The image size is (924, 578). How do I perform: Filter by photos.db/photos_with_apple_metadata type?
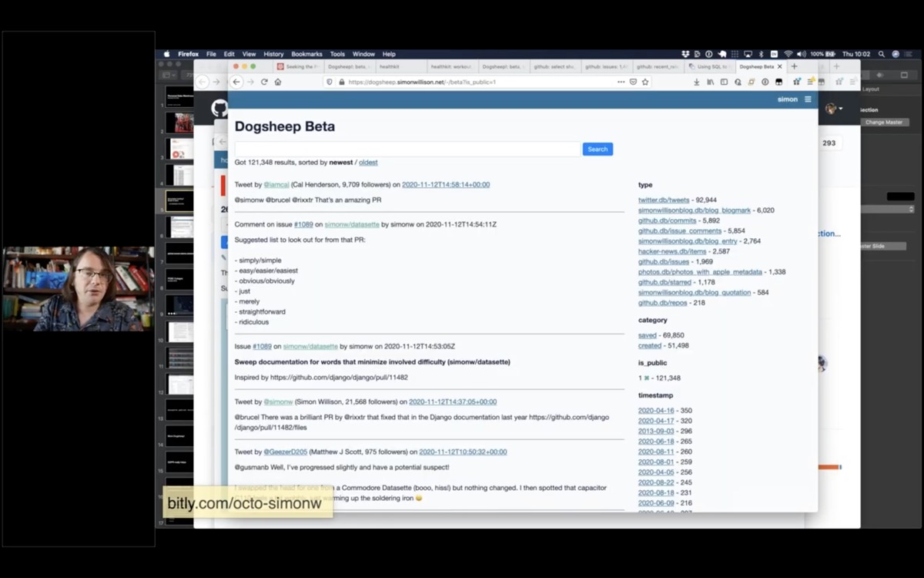(700, 272)
